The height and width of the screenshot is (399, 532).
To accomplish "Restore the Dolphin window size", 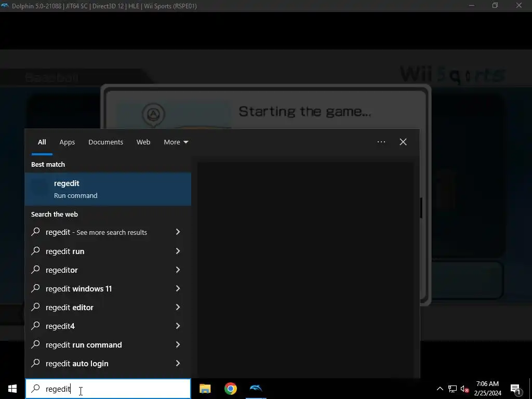I will tap(495, 5).
